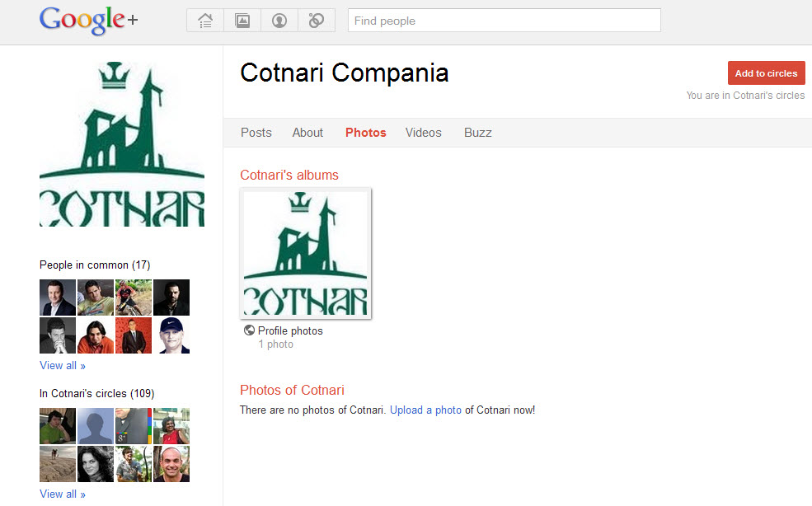Open the cyclist avatar in People in common
Screen dimensions: 812x506
(134, 298)
